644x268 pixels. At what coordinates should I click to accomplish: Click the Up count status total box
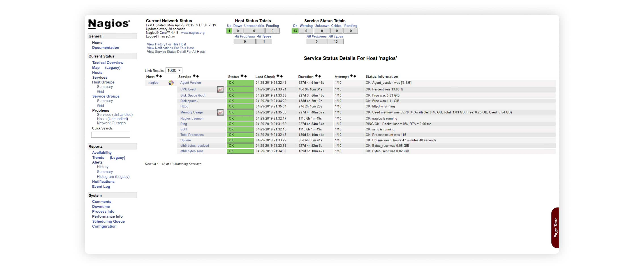tap(229, 31)
